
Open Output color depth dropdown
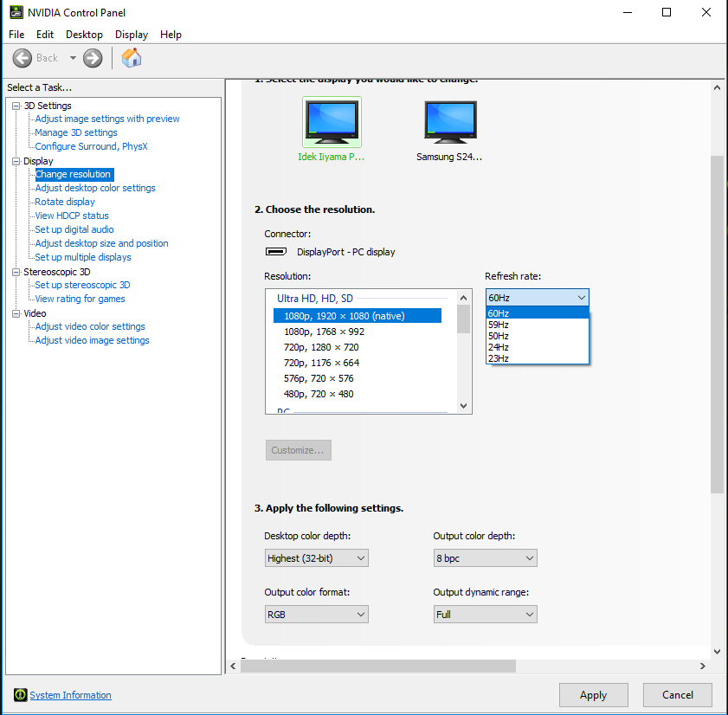(485, 558)
